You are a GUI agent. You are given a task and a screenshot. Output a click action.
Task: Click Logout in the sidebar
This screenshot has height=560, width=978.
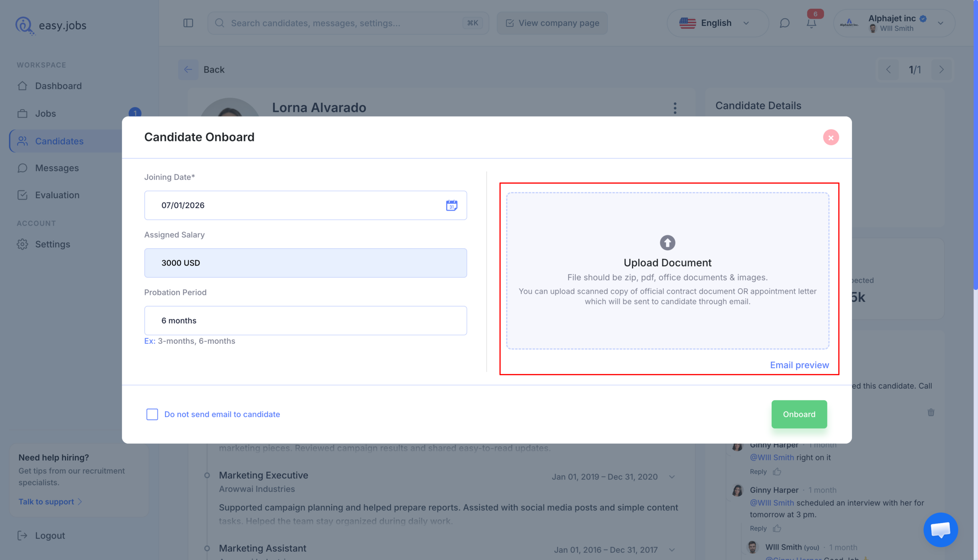[x=42, y=536]
